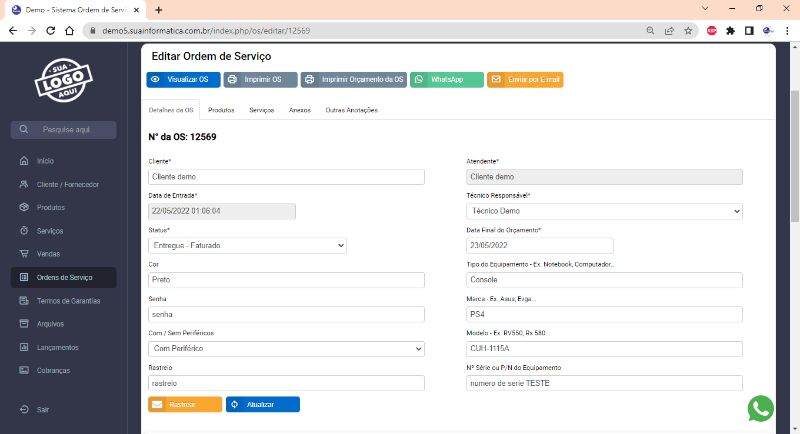Go to Vendas in the sidebar
800x434 pixels.
tap(48, 254)
